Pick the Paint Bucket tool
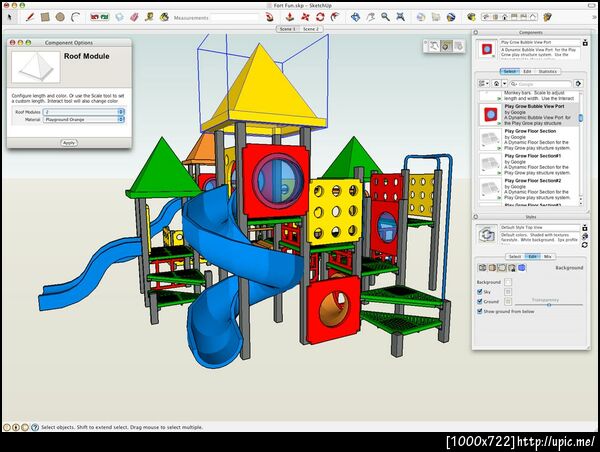The width and height of the screenshot is (600, 452). click(165, 17)
